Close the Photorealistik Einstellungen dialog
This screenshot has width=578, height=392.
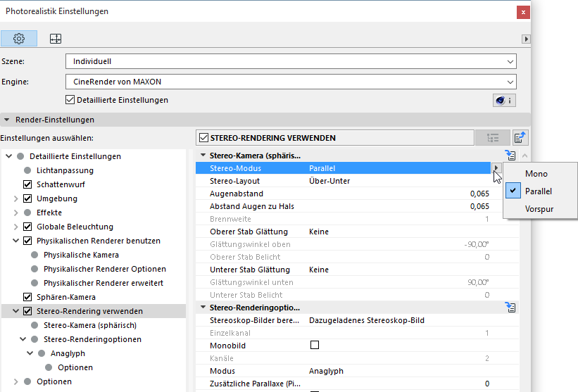point(523,12)
